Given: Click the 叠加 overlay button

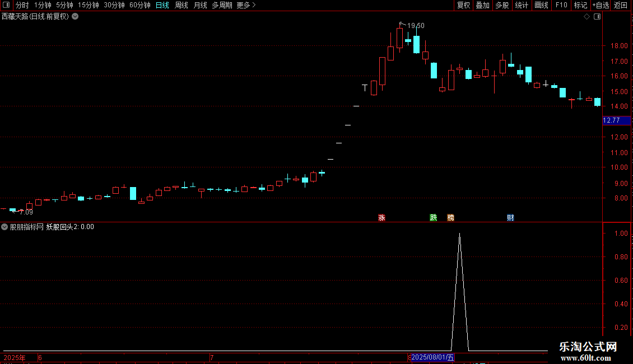Looking at the screenshot, I should point(482,5).
